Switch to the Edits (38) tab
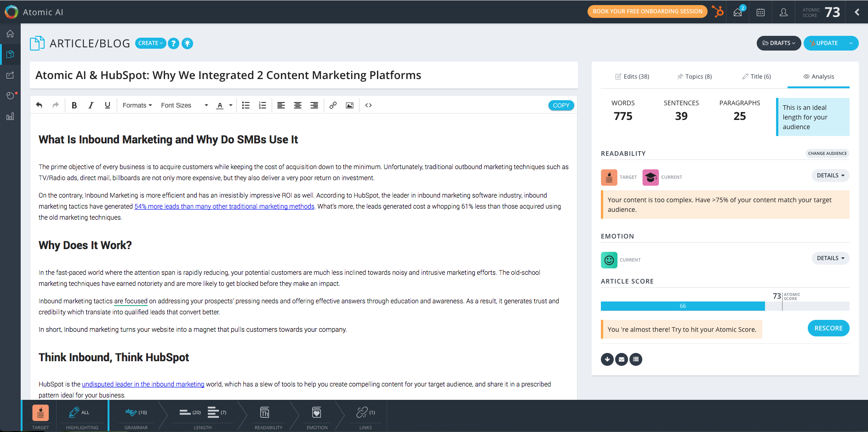 tap(632, 76)
